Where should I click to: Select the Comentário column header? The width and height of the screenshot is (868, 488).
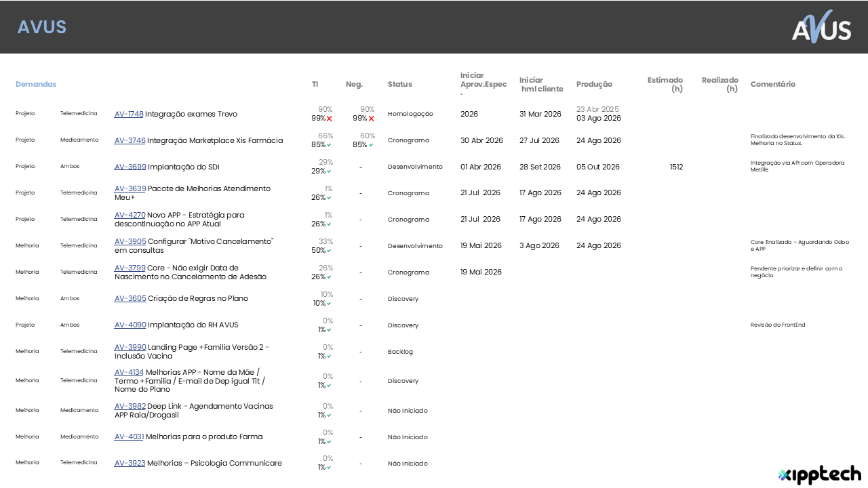[x=773, y=84]
